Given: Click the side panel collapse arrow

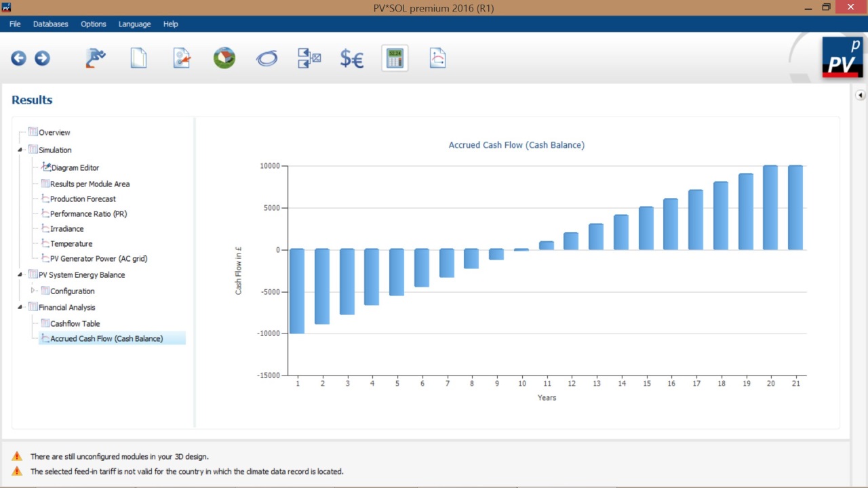Looking at the screenshot, I should 860,96.
